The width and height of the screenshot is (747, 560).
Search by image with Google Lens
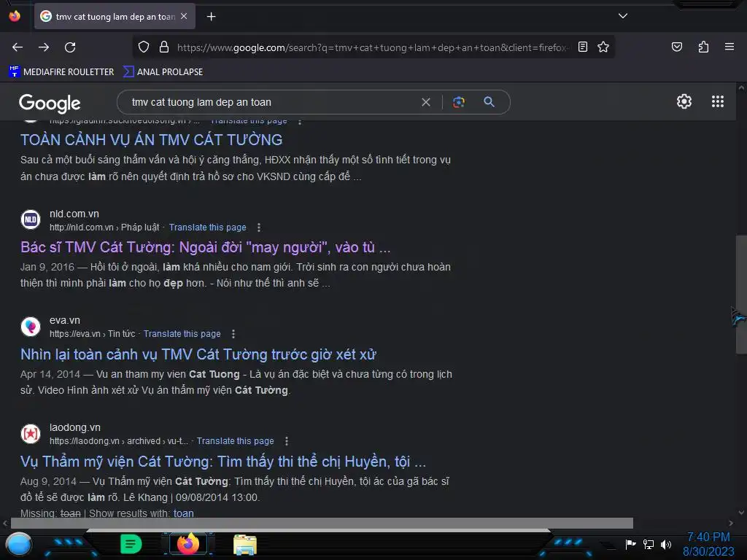pyautogui.click(x=458, y=102)
